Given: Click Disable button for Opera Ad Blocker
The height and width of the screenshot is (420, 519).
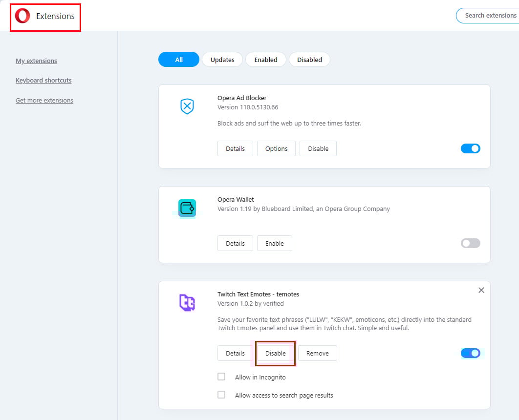Looking at the screenshot, I should click(x=318, y=148).
